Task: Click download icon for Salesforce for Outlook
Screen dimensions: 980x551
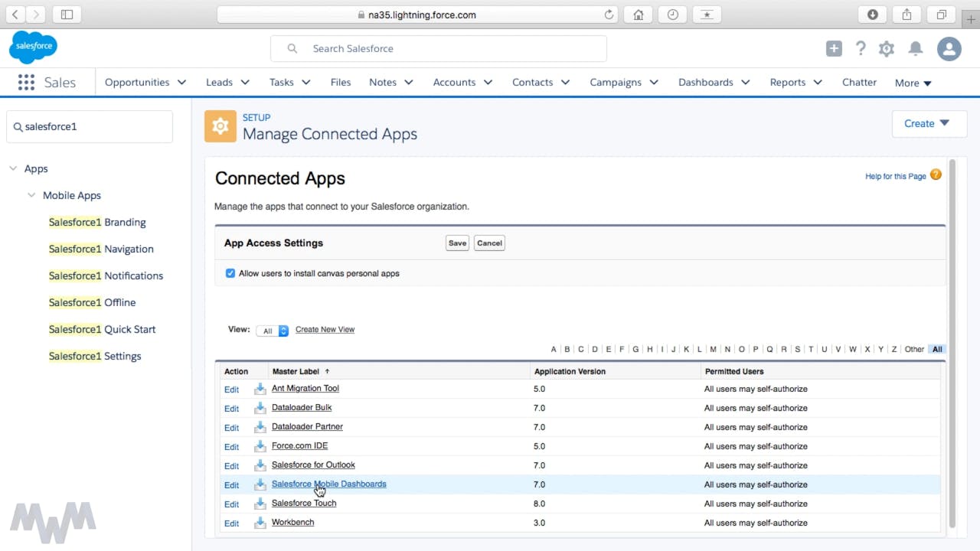Action: [260, 465]
